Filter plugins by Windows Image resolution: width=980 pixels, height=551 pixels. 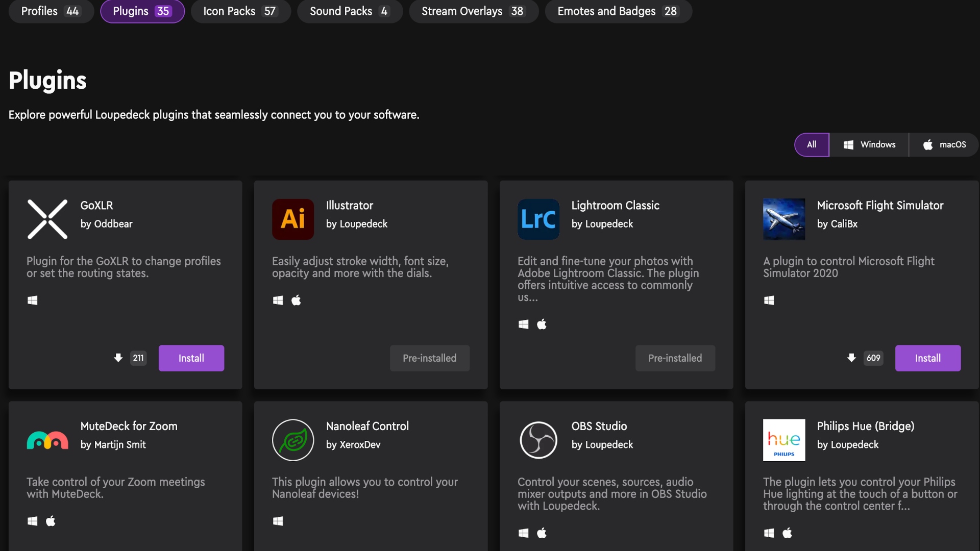pyautogui.click(x=869, y=145)
